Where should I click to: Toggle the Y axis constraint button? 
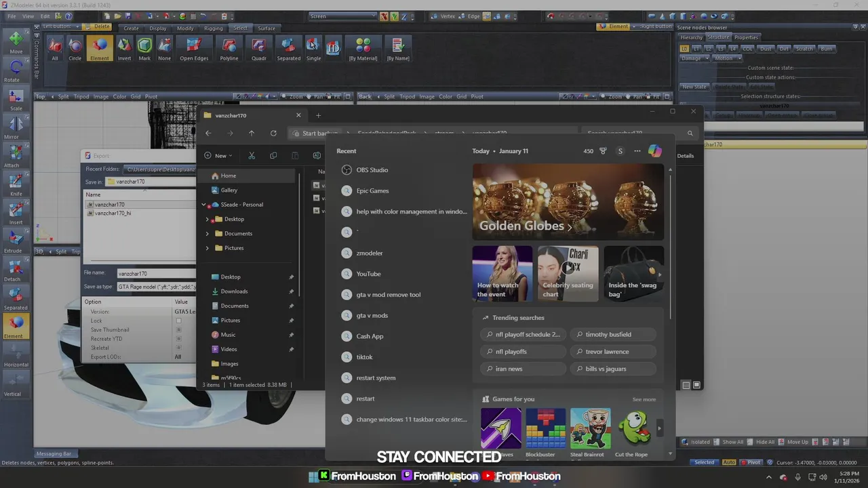tap(394, 16)
